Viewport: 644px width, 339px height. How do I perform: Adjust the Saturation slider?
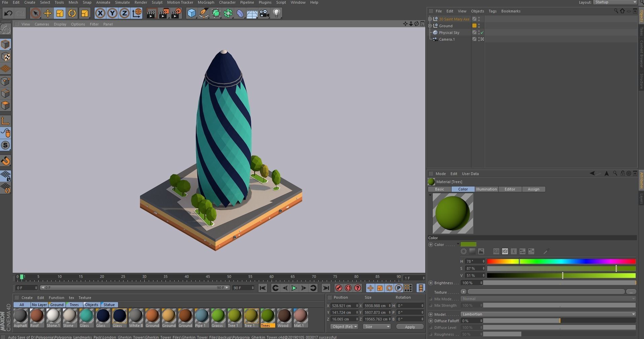tap(561, 268)
